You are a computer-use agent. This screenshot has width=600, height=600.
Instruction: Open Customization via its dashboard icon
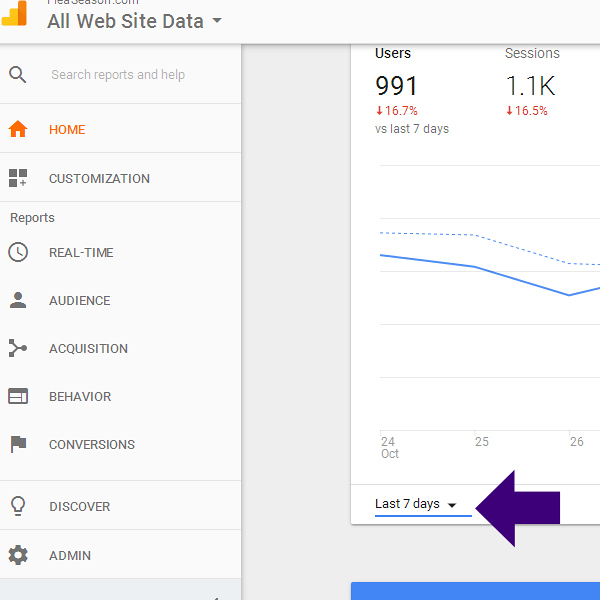[17, 178]
